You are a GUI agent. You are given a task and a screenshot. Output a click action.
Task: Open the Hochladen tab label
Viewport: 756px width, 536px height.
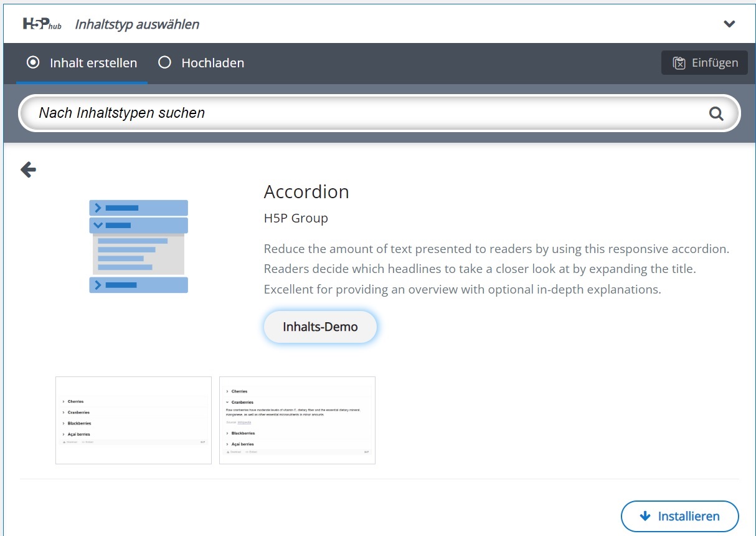coord(212,63)
